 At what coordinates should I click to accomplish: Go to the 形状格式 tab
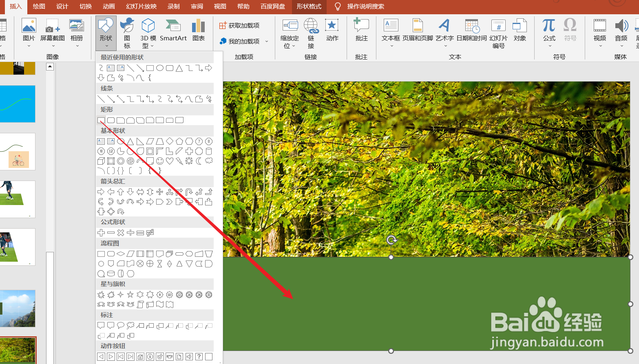click(x=309, y=7)
